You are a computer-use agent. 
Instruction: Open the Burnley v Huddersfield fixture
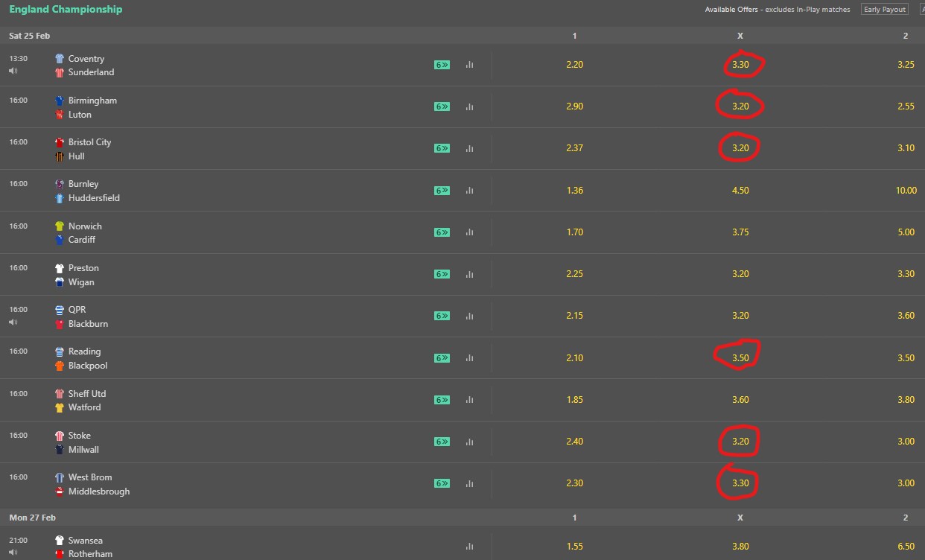(87, 191)
